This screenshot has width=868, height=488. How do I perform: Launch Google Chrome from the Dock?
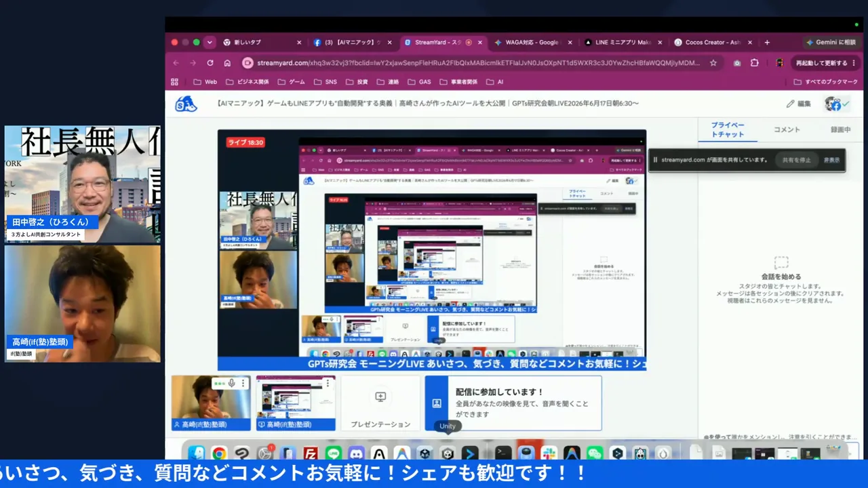[x=219, y=453]
